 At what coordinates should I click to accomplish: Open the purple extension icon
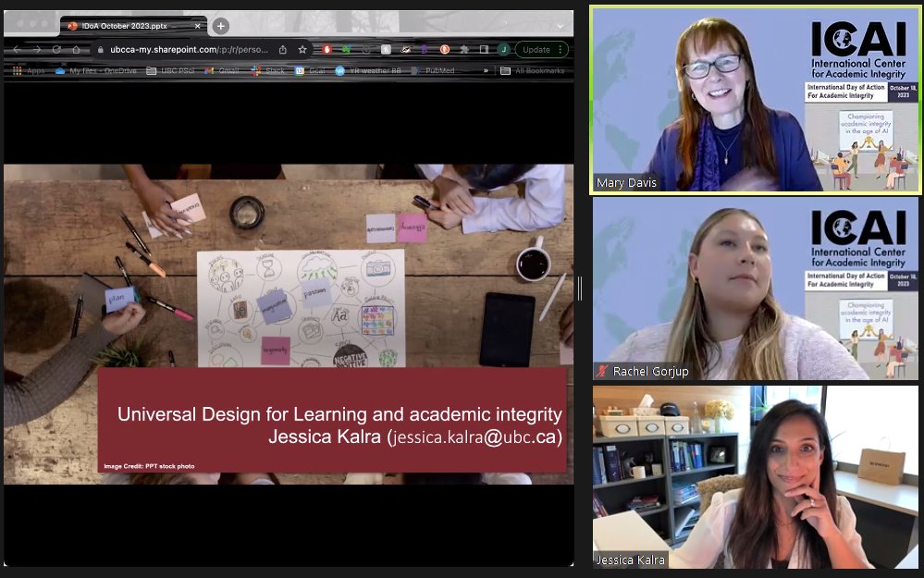coord(425,50)
